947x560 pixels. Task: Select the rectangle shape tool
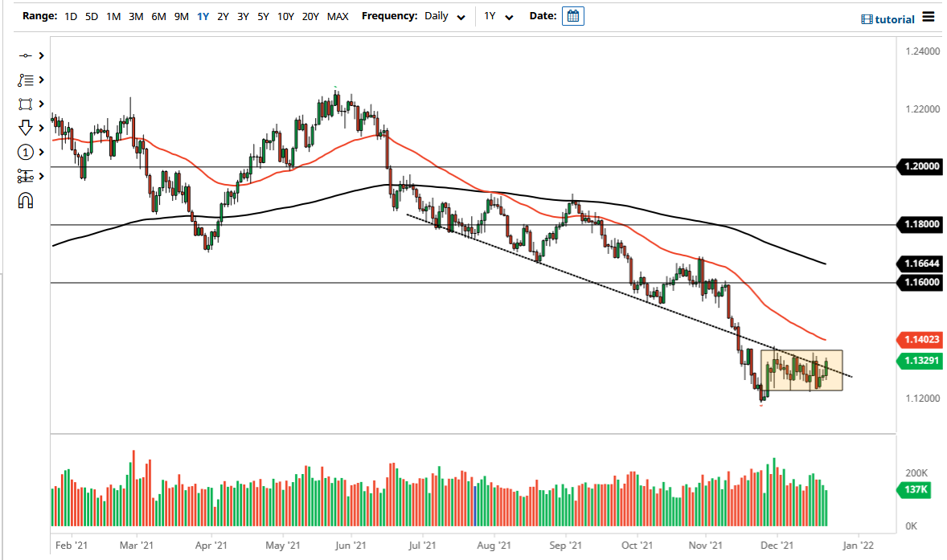[x=25, y=104]
